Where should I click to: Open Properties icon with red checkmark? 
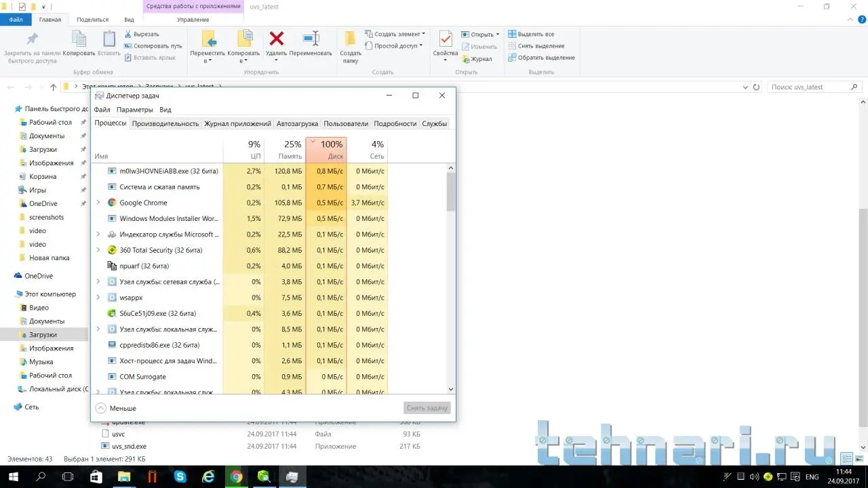446,40
